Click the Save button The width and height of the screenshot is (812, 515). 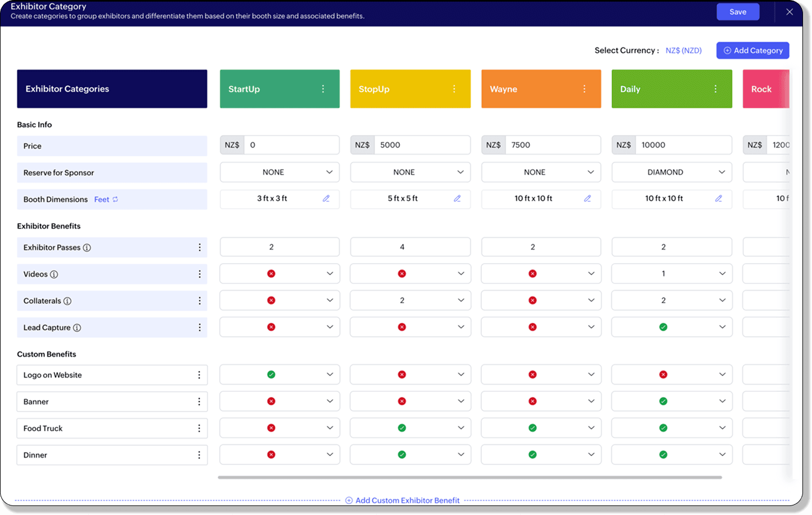(x=738, y=12)
